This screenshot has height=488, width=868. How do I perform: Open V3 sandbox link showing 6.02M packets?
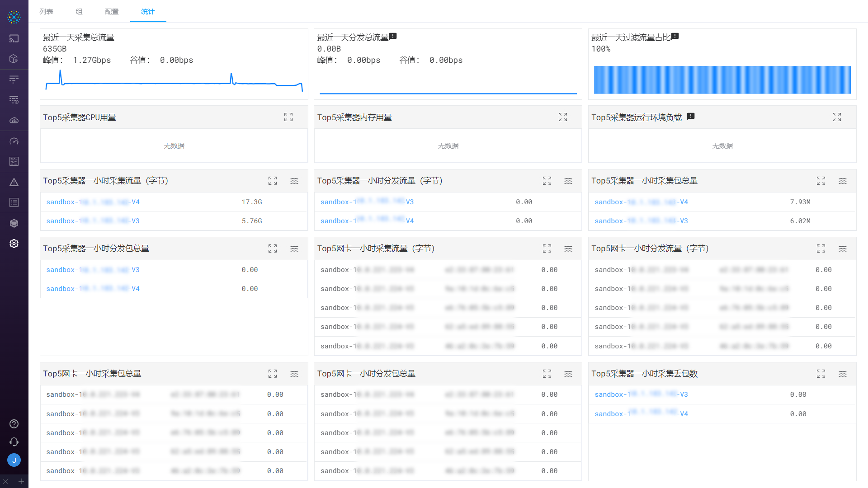tap(641, 221)
